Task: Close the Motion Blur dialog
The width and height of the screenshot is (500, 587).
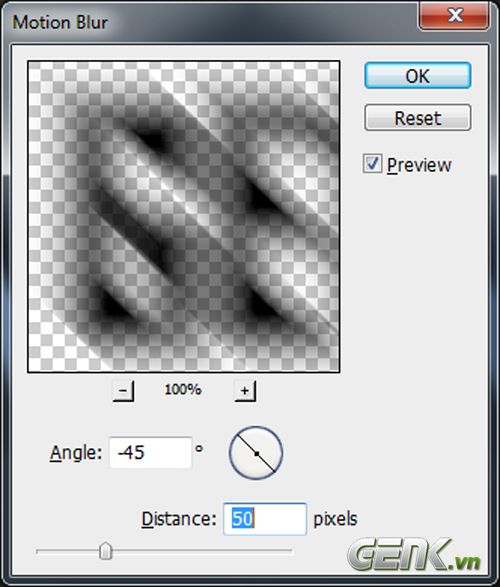Action: 454,15
